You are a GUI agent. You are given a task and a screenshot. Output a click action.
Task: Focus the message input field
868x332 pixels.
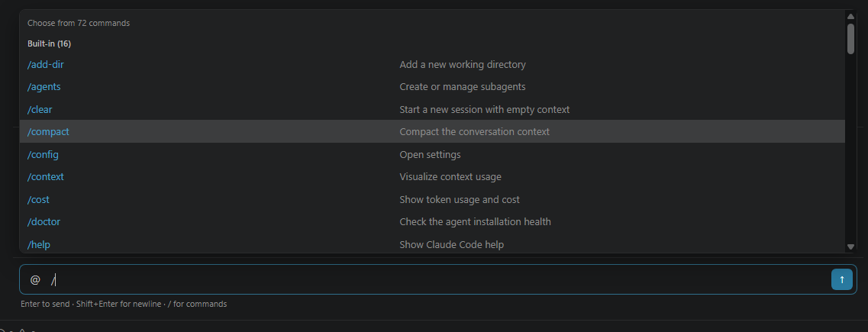437,279
